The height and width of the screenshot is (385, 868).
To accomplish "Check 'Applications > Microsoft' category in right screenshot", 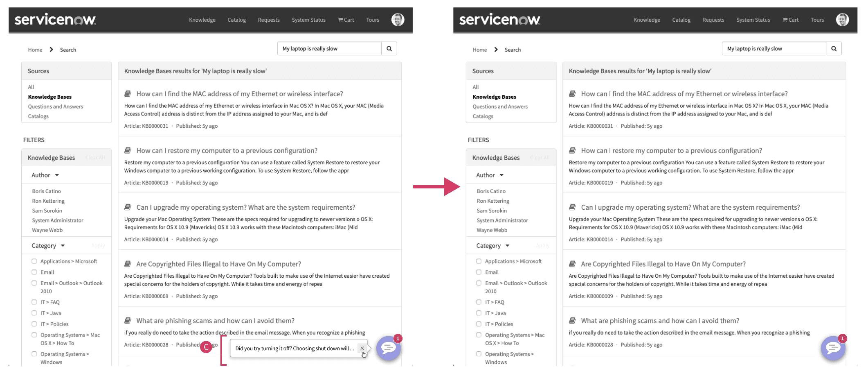I will 479,261.
